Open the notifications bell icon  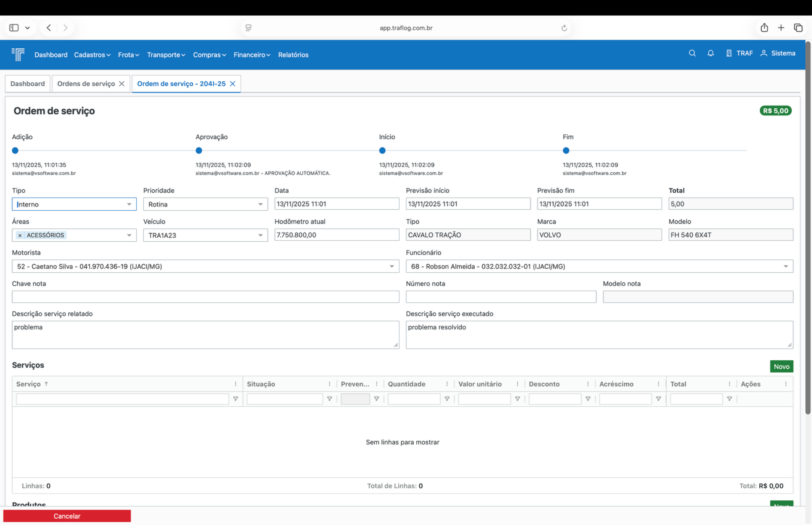(x=710, y=53)
